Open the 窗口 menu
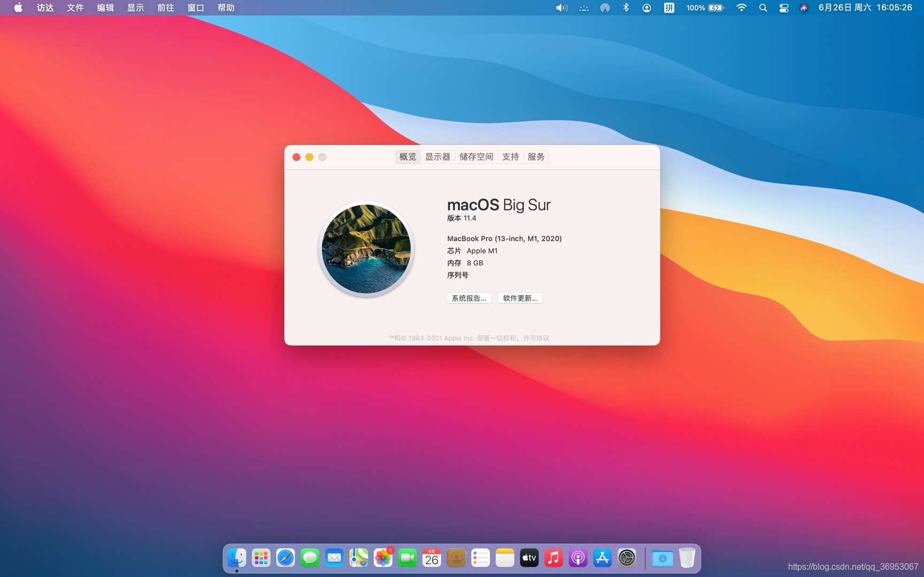Image resolution: width=924 pixels, height=577 pixels. coord(196,7)
